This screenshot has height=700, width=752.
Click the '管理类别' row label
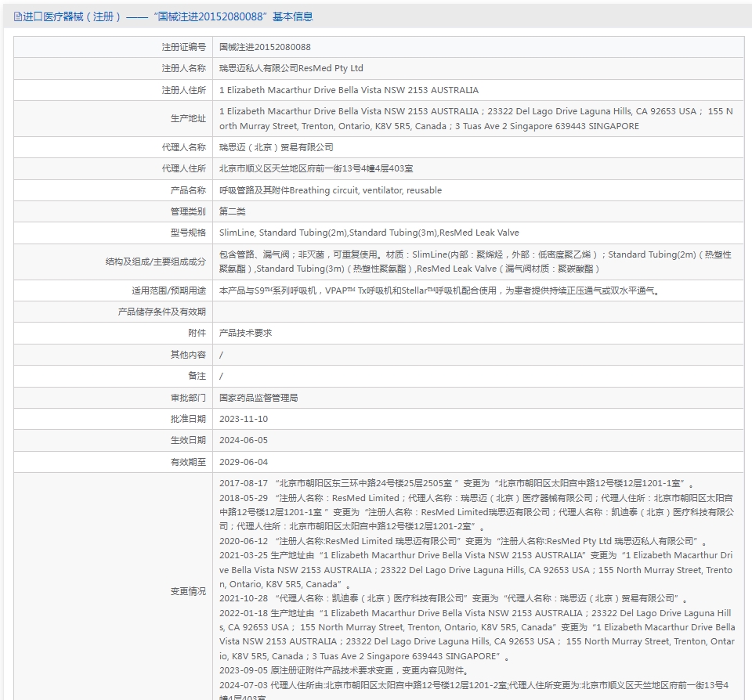(x=188, y=211)
